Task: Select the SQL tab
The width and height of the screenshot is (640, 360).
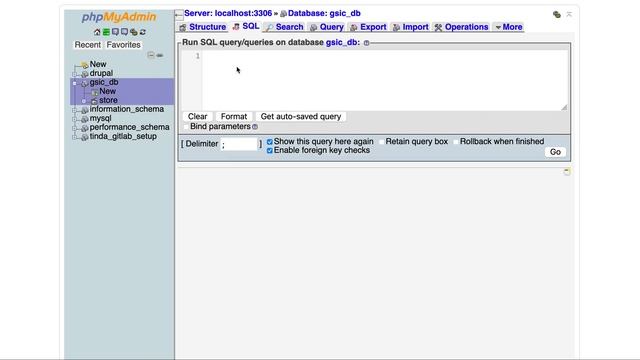Action: pyautogui.click(x=246, y=27)
